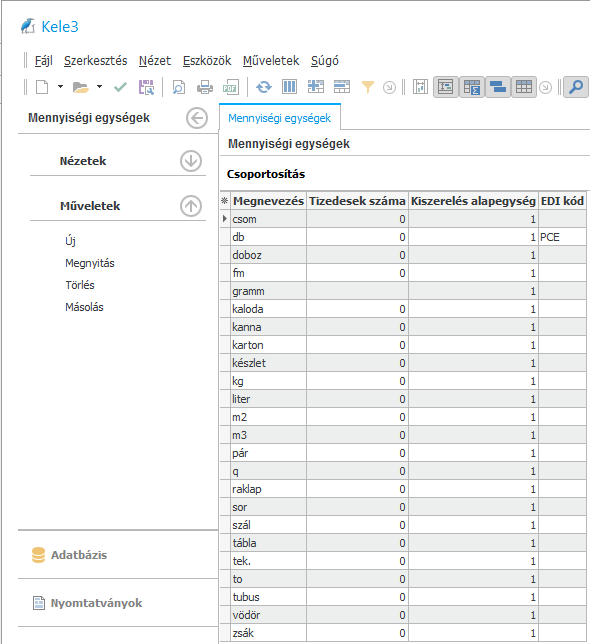Collapse the Műveletek section arrow
Screen dimensions: 590x644
(191, 206)
